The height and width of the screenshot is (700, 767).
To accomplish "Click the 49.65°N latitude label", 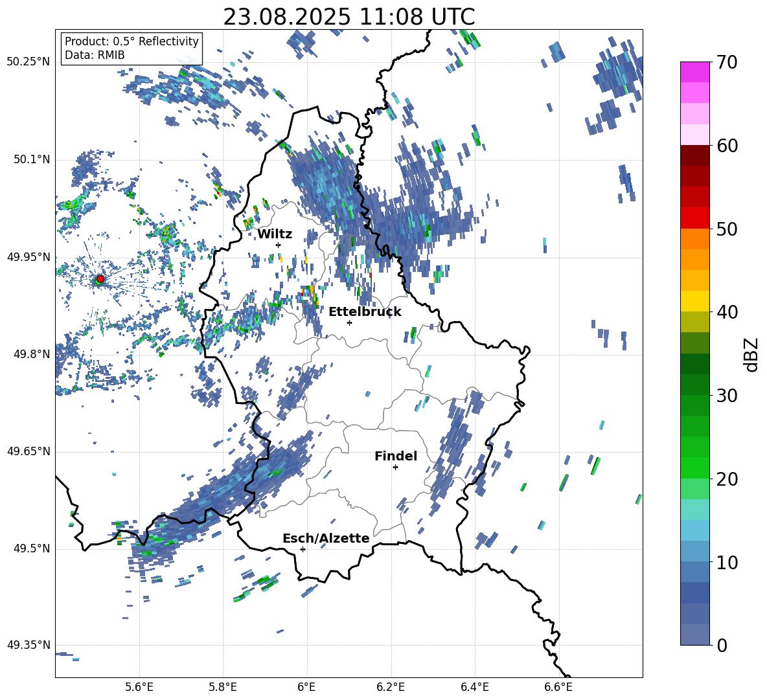I will [x=29, y=451].
